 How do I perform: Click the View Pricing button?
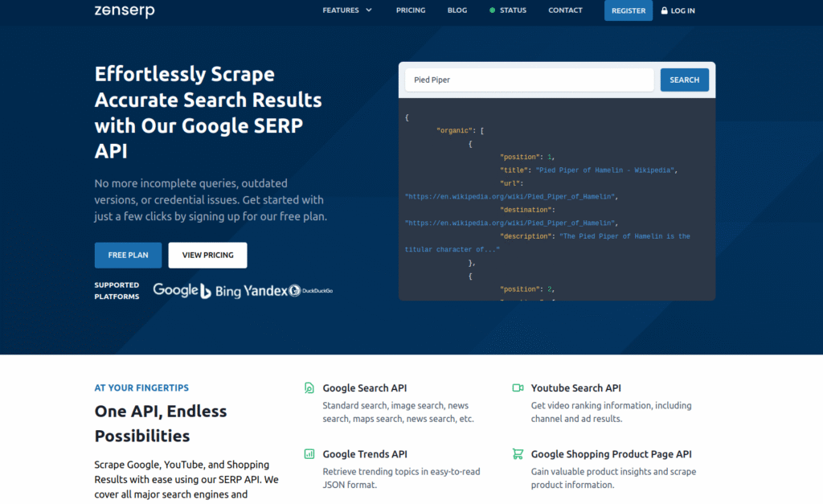(207, 255)
